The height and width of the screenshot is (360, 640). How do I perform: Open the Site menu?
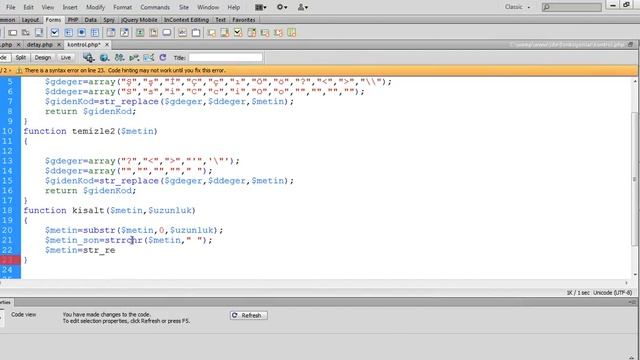click(184, 7)
